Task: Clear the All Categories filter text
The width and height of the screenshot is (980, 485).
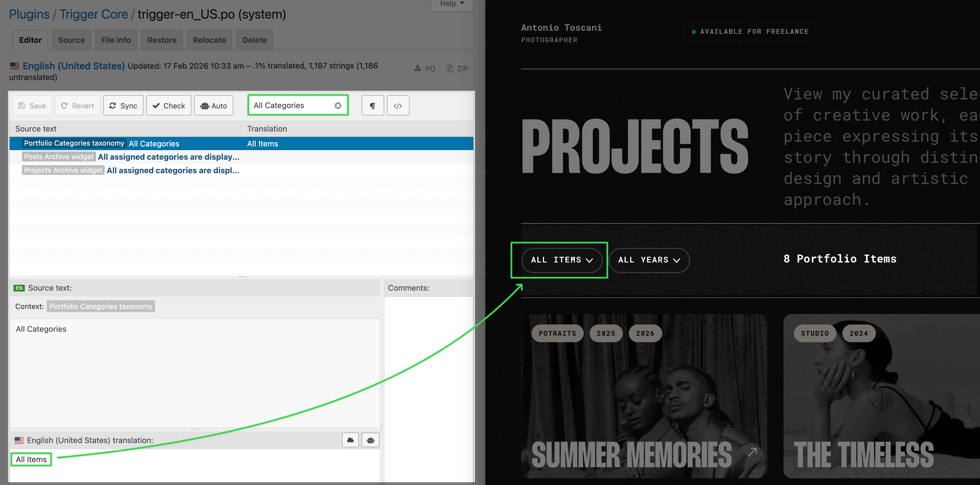Action: tap(338, 105)
